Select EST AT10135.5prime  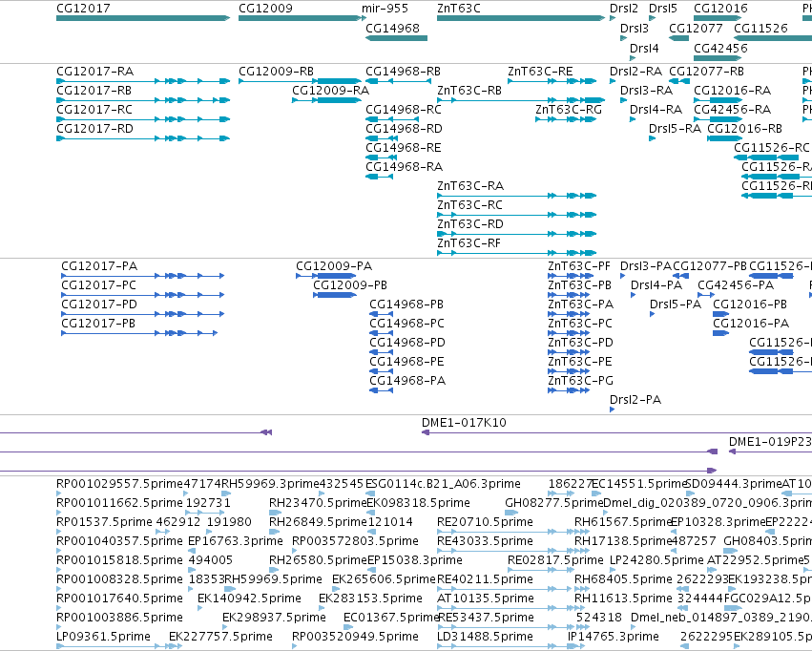pos(486,598)
